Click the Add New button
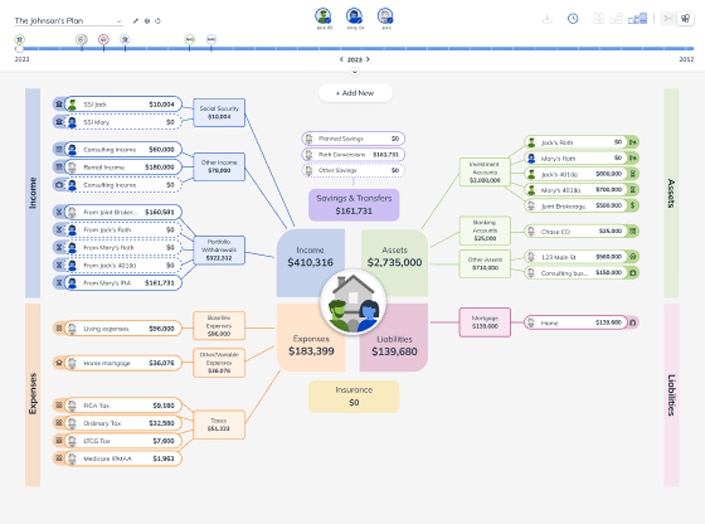The width and height of the screenshot is (705, 524). (355, 93)
